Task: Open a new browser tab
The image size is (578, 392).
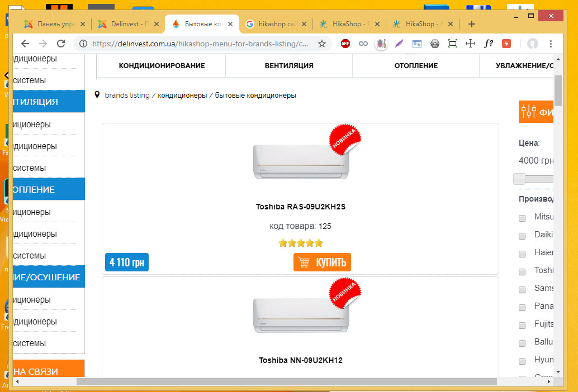Action: [x=471, y=25]
